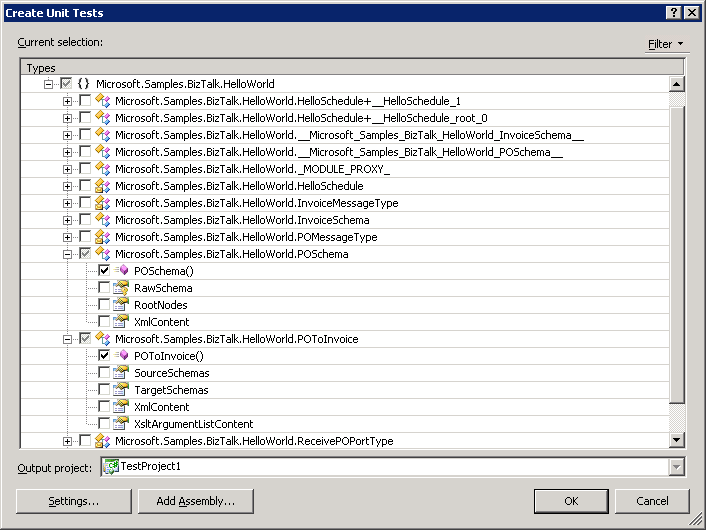This screenshot has width=706, height=530.
Task: Expand the ReceivePOPortType node
Action: (67, 441)
